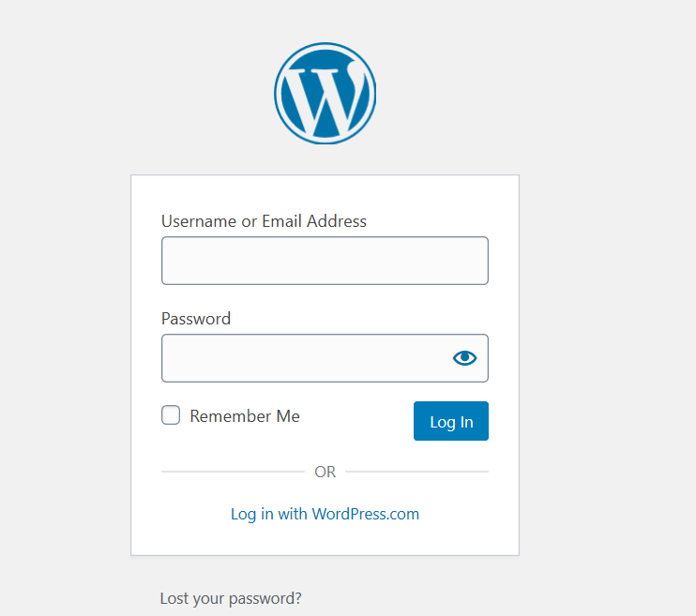Reveal typed password with eye button
This screenshot has height=616, width=696.
pos(464,358)
